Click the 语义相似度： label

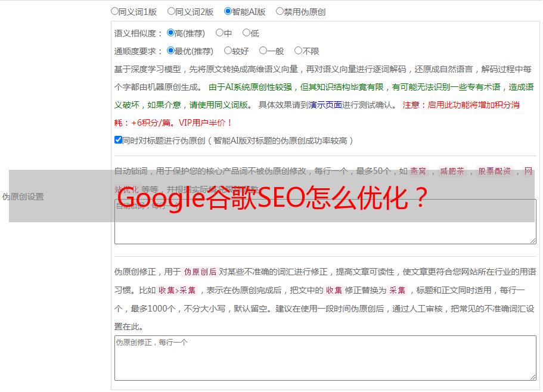tap(138, 33)
